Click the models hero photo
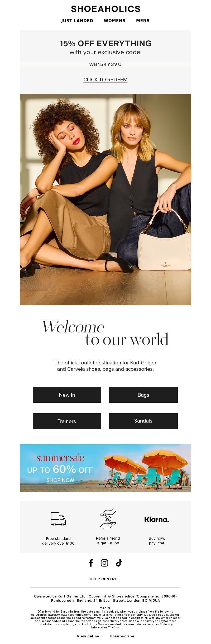The height and width of the screenshot is (644, 211). point(105,200)
